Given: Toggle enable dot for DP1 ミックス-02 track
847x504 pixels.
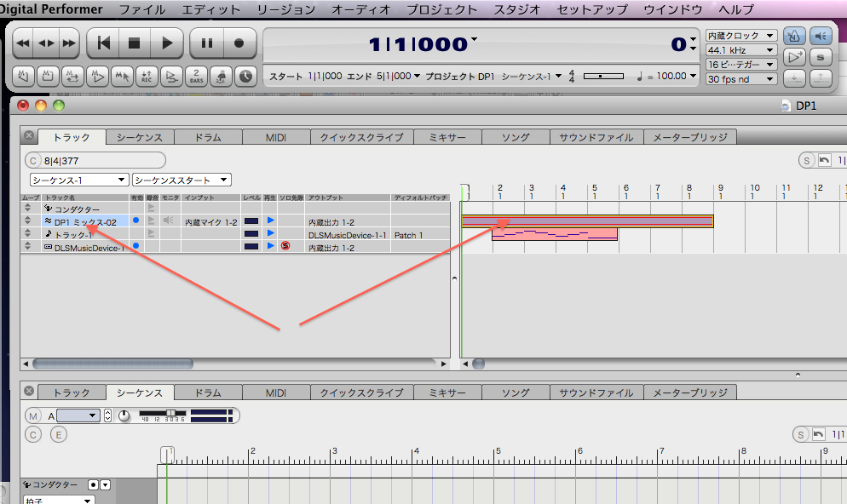Looking at the screenshot, I should click(x=136, y=220).
